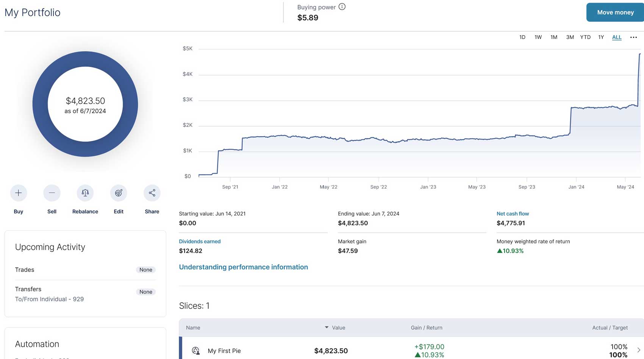Image resolution: width=644 pixels, height=359 pixels.
Task: Select the 1M chart range
Action: tap(554, 37)
